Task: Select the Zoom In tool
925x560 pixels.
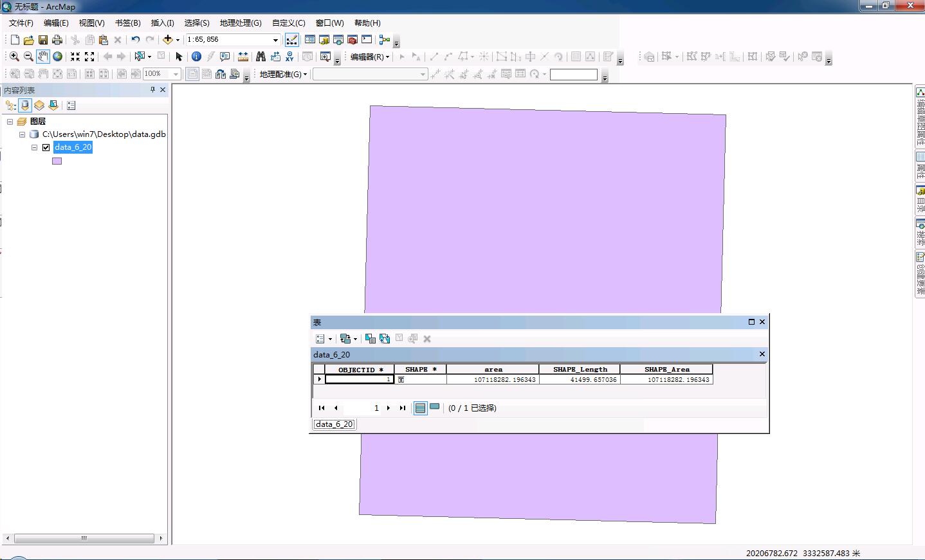Action: click(x=14, y=57)
